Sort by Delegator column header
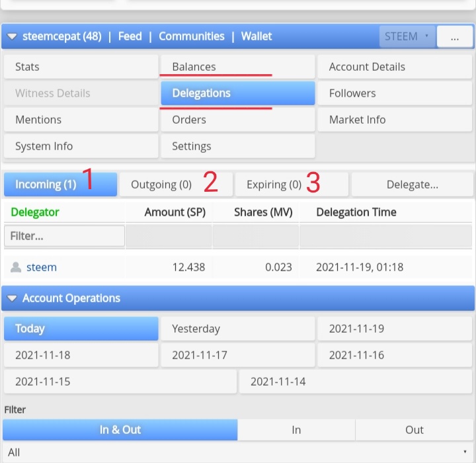 click(35, 212)
